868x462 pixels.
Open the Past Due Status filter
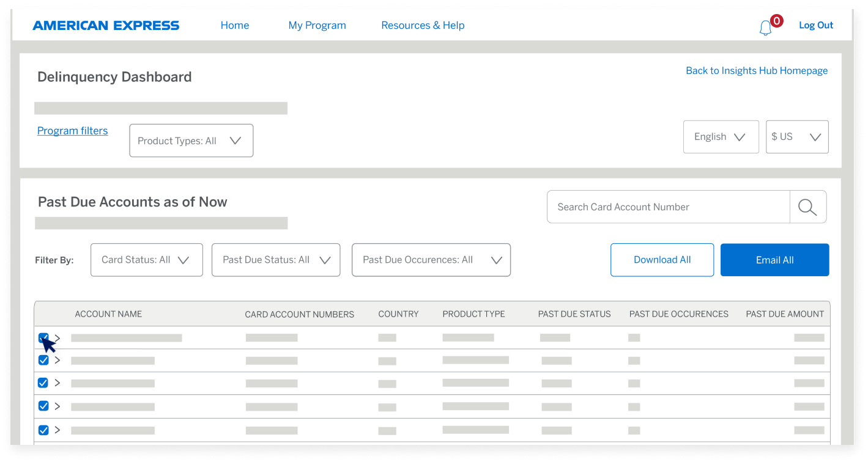click(x=275, y=260)
